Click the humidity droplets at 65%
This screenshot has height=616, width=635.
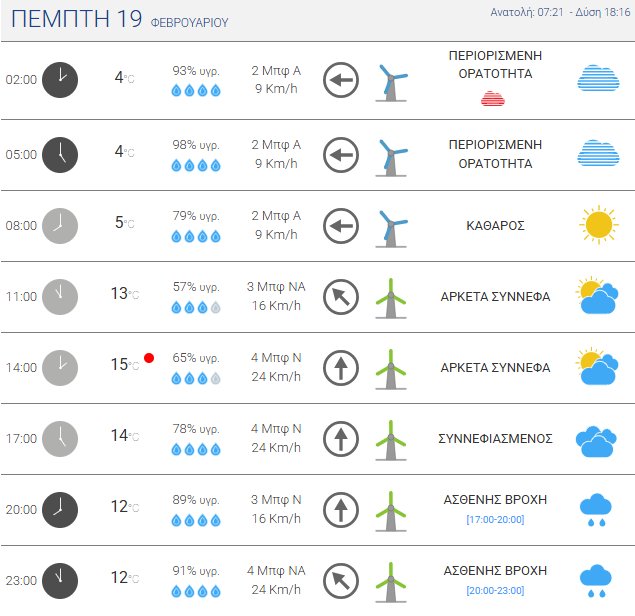pyautogui.click(x=196, y=379)
